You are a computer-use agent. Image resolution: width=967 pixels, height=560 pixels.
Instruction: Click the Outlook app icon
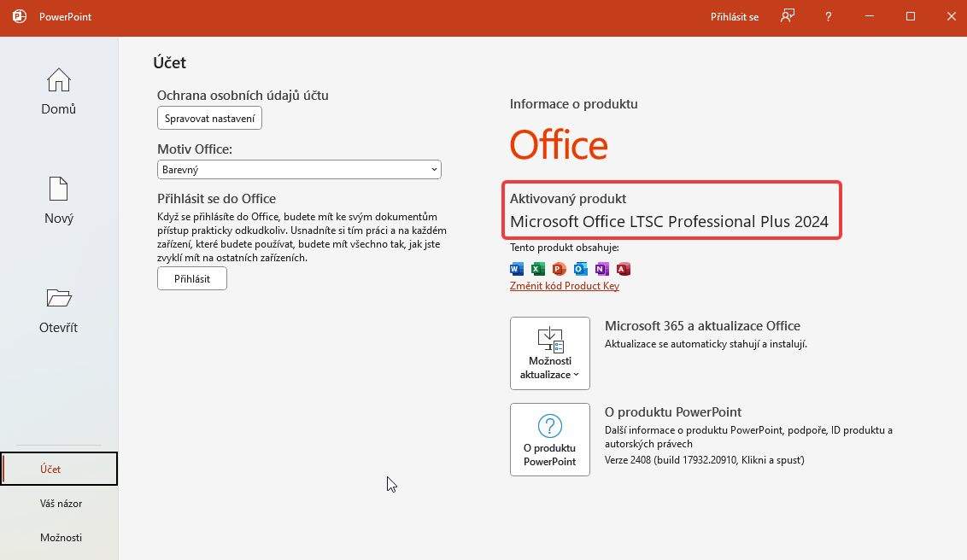click(x=580, y=269)
